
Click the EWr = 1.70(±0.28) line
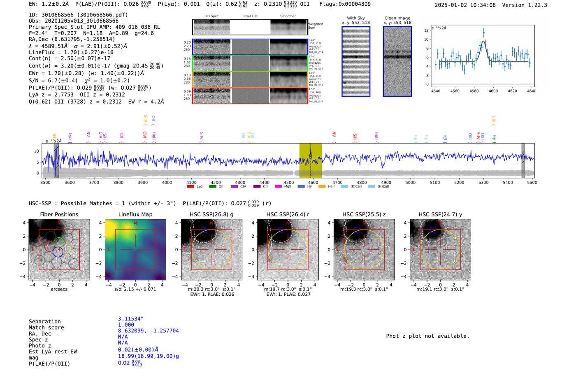pyautogui.click(x=86, y=73)
